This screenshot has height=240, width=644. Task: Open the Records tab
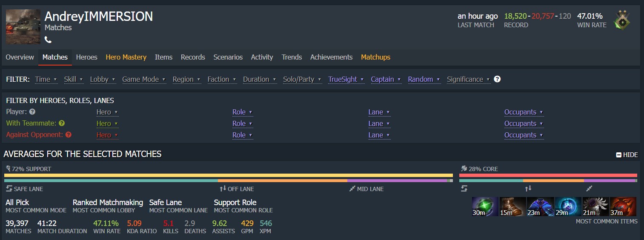[193, 57]
